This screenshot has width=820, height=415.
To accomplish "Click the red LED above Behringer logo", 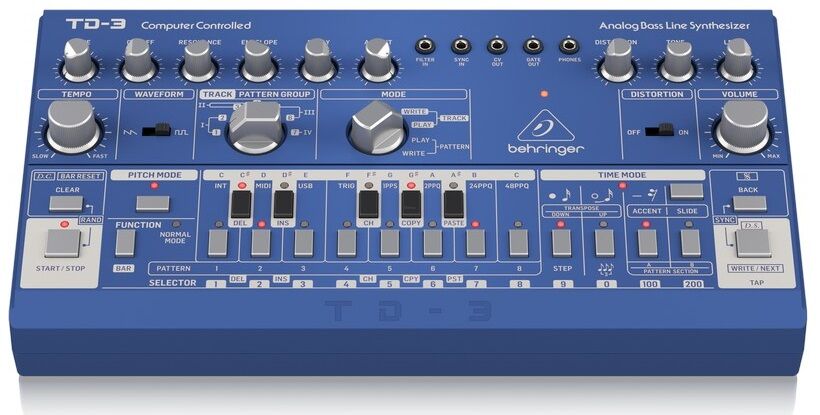I will pos(544,95).
